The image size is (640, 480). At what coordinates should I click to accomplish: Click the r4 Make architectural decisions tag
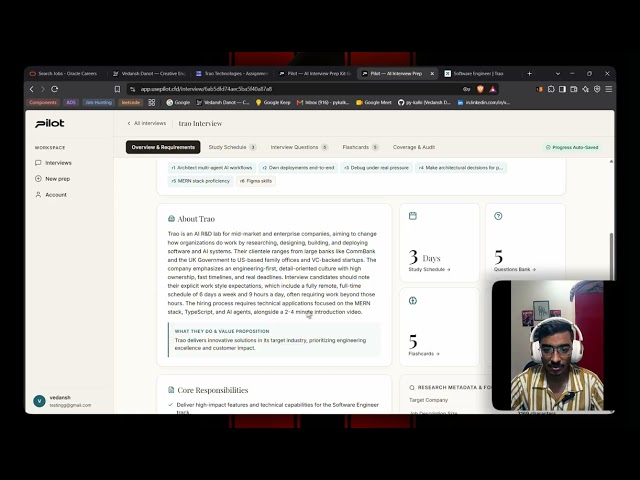point(460,168)
